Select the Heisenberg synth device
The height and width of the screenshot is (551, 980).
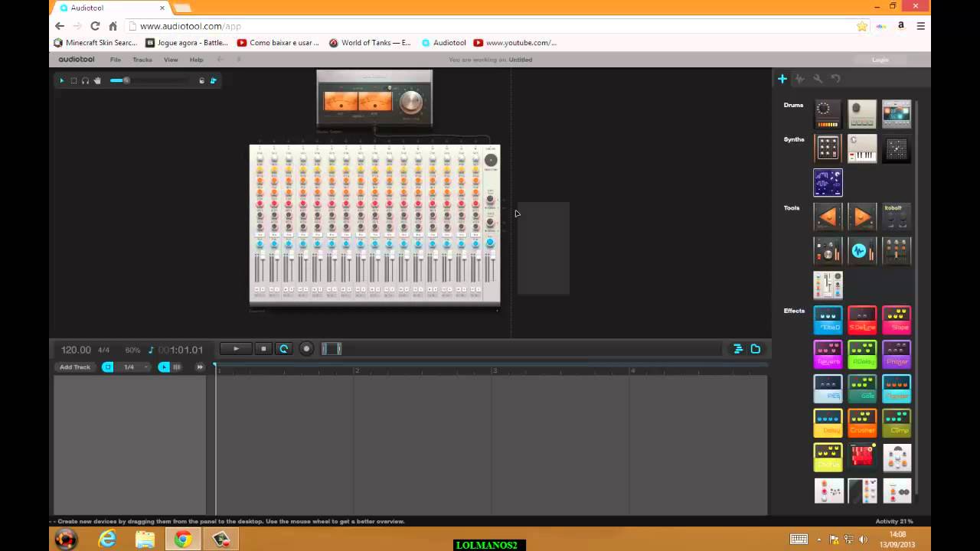[828, 183]
